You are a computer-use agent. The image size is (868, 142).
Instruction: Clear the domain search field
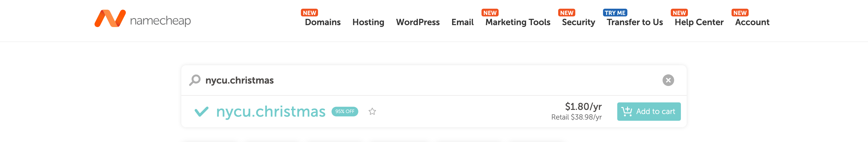coord(668,80)
